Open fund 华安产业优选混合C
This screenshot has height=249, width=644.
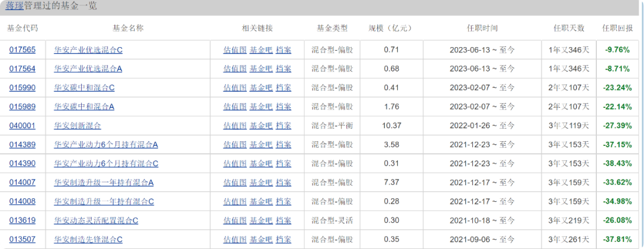88,50
